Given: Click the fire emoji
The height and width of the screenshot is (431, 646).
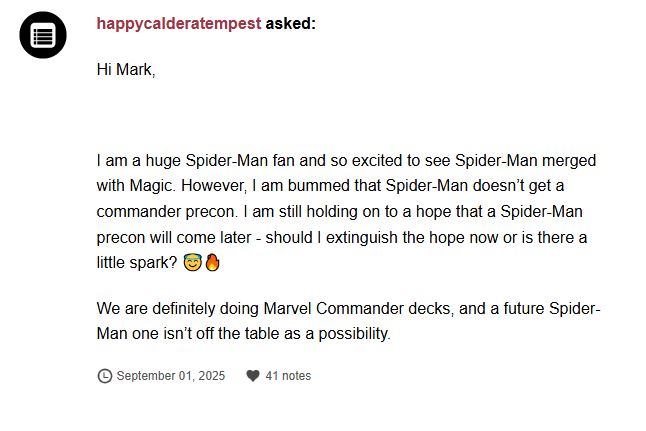Looking at the screenshot, I should point(211,263).
